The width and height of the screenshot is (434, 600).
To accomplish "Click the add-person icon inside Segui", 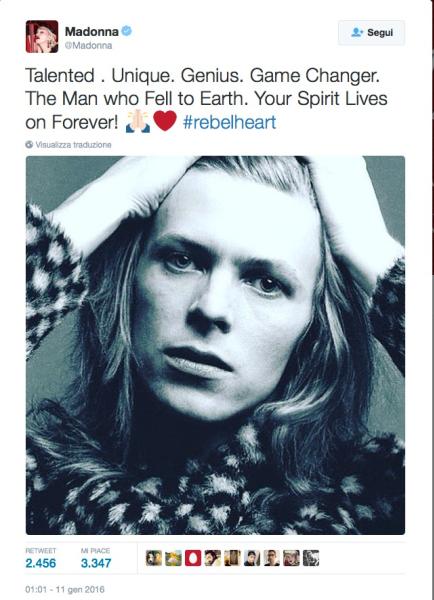I will click(x=357, y=33).
